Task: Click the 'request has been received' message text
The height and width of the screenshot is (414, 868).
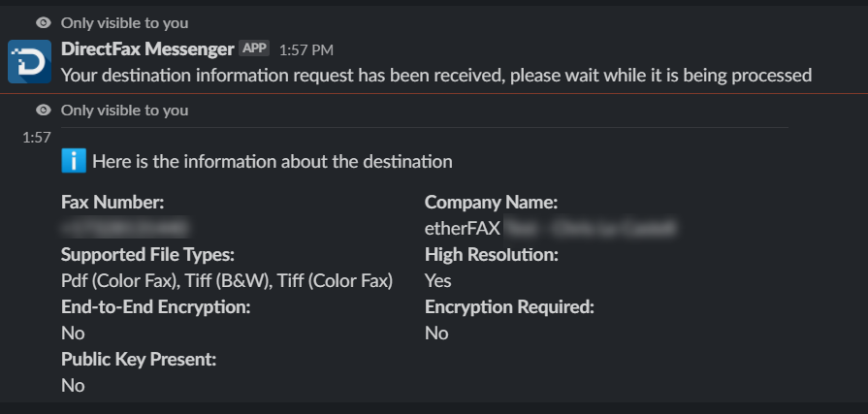Action: click(x=436, y=75)
